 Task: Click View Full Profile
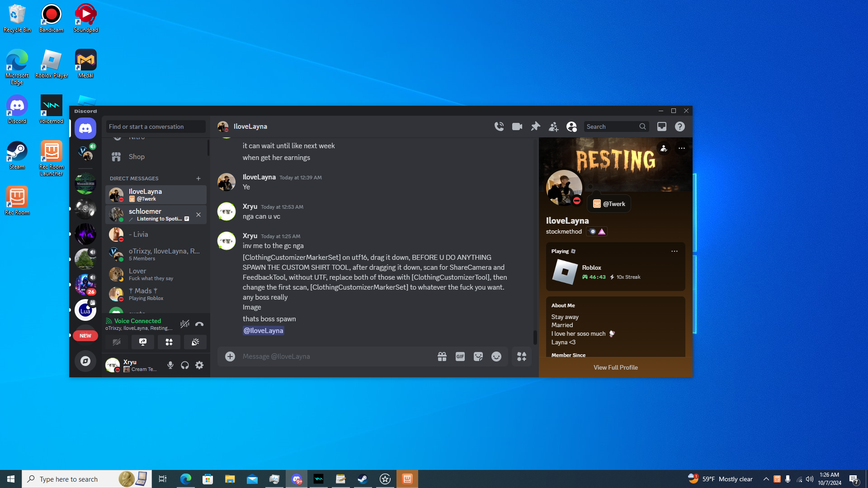[615, 367]
